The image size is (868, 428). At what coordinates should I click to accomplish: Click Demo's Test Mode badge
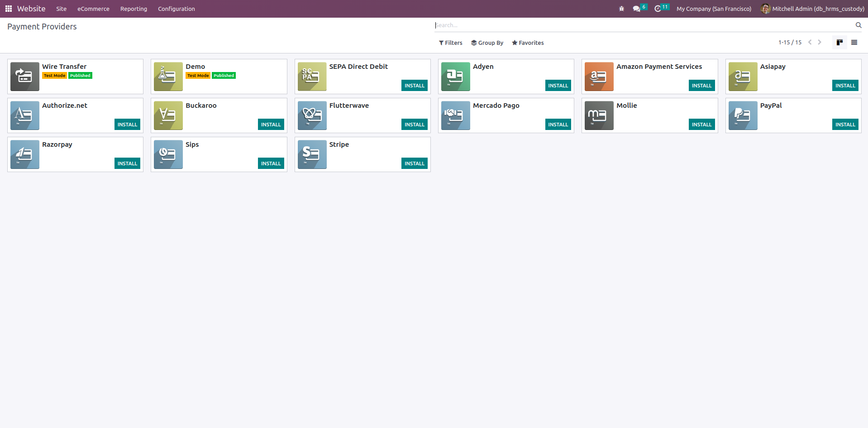[198, 76]
